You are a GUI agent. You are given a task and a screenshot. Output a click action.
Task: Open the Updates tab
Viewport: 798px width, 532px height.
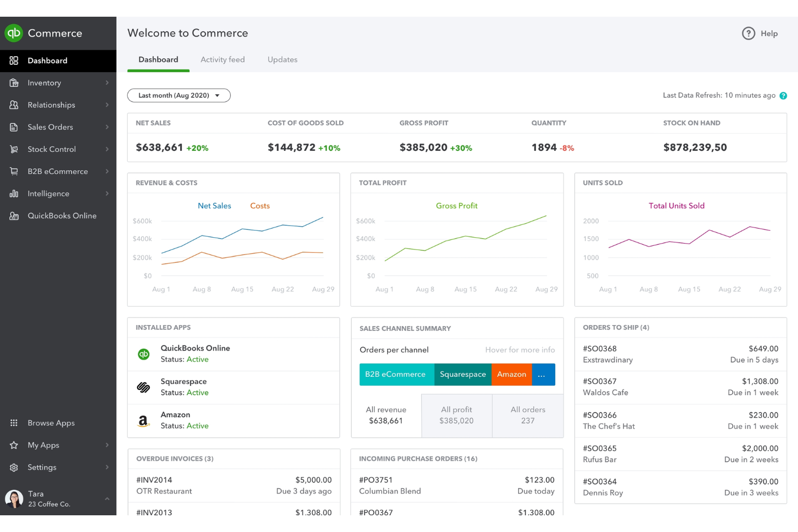[x=282, y=59]
